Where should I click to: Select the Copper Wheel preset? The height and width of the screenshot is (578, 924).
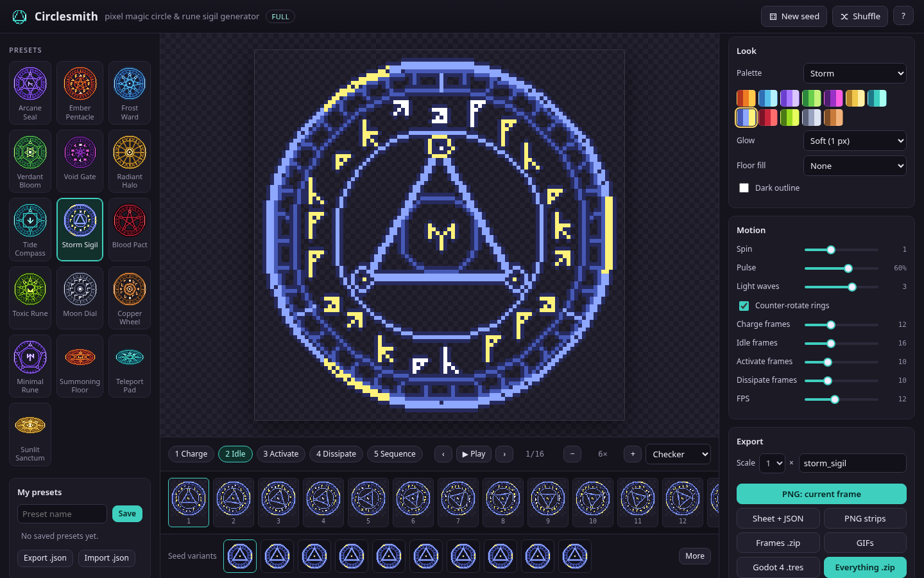pos(130,298)
